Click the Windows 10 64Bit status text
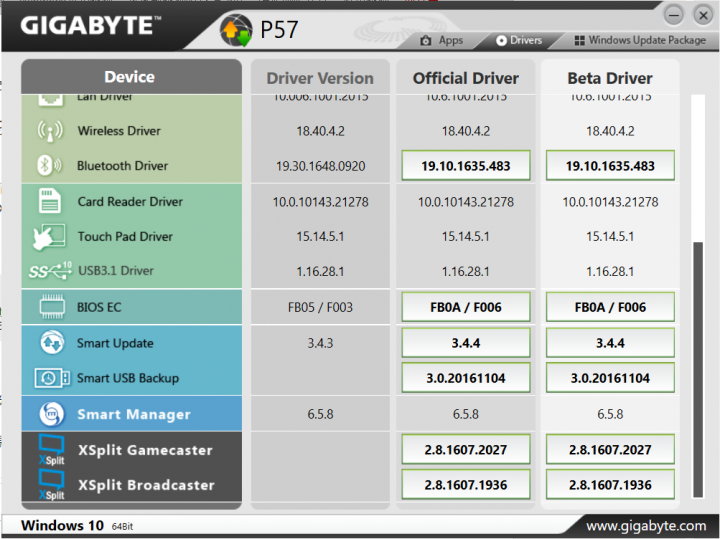Screen dimensions: 720x539 pos(77,525)
